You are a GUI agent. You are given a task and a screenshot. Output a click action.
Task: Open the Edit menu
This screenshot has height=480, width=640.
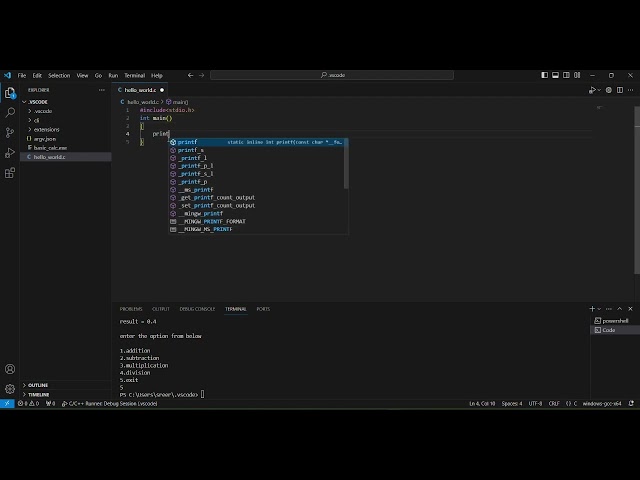[37, 76]
